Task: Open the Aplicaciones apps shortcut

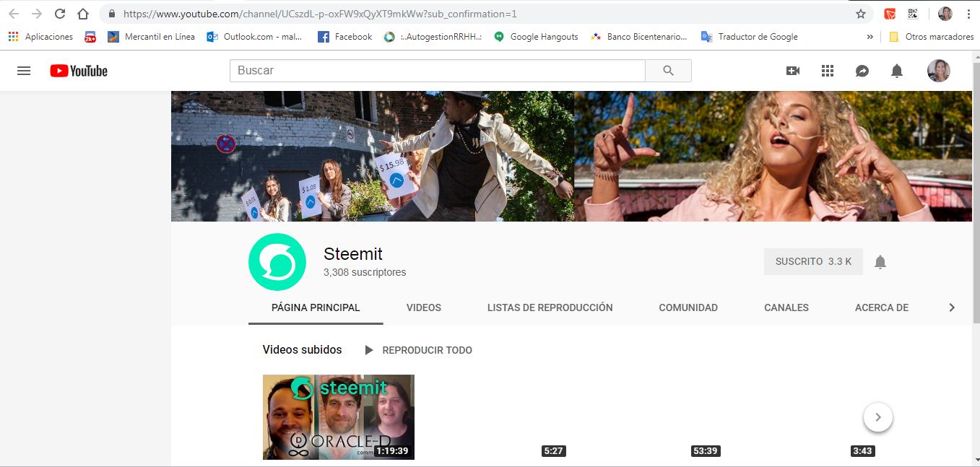Action: (40, 37)
